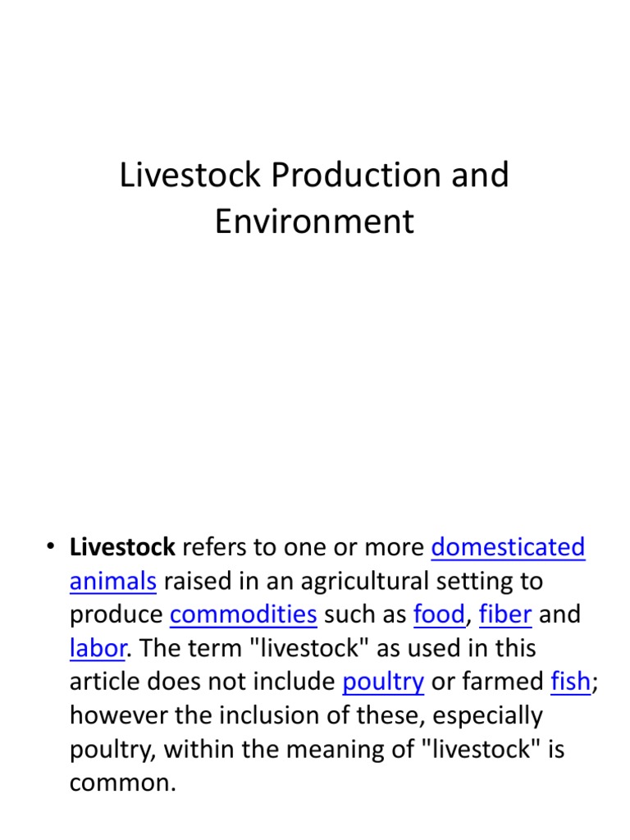Viewport: 630px width, 840px height.
Task: Click the word "produce" before the commodities link
Action: tap(116, 614)
